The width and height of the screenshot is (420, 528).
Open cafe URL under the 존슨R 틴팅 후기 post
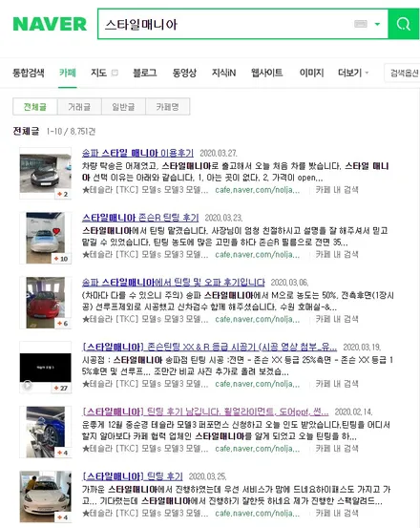[258, 255]
